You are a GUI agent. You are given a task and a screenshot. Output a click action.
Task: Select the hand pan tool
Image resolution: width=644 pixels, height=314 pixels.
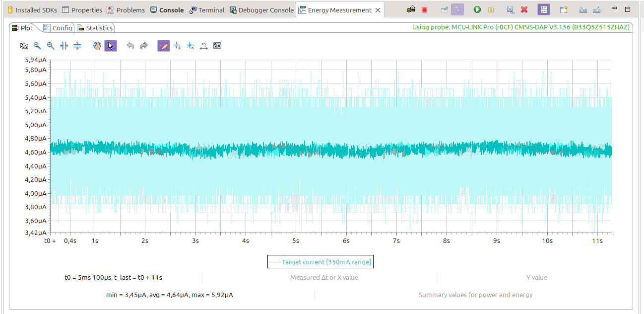coord(97,46)
